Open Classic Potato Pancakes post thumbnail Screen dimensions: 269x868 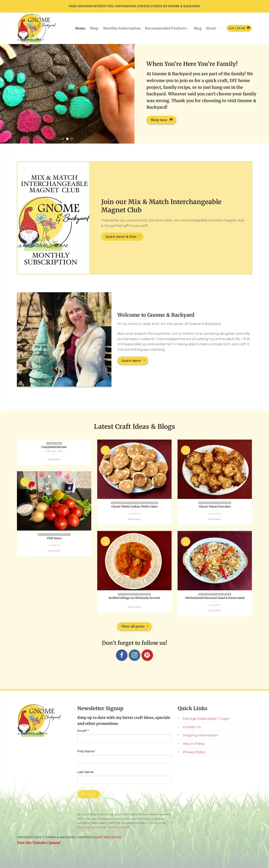point(215,469)
